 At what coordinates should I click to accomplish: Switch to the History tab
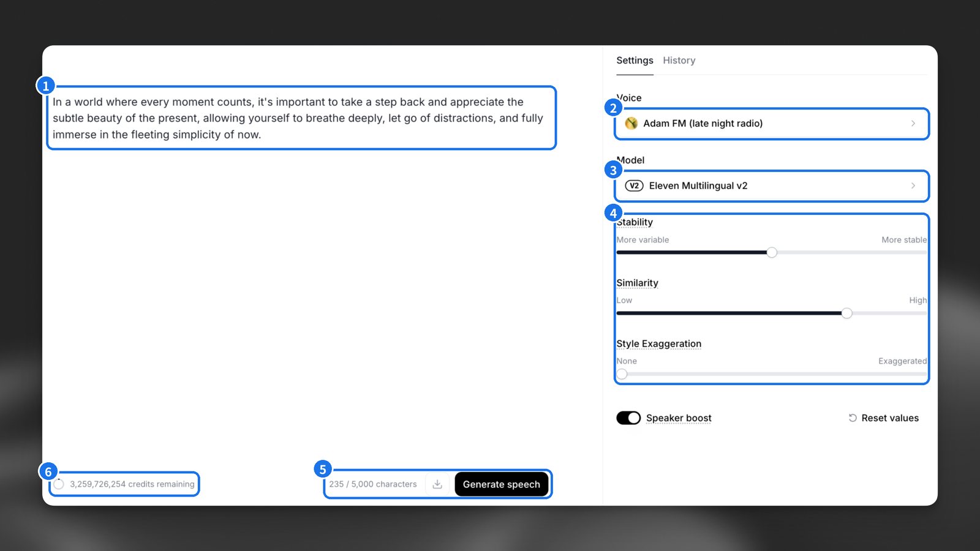[679, 61]
